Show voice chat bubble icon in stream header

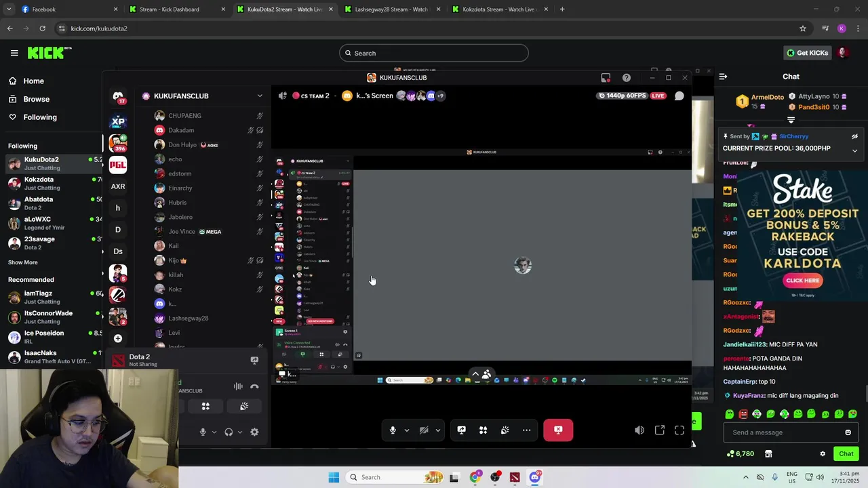pos(679,96)
